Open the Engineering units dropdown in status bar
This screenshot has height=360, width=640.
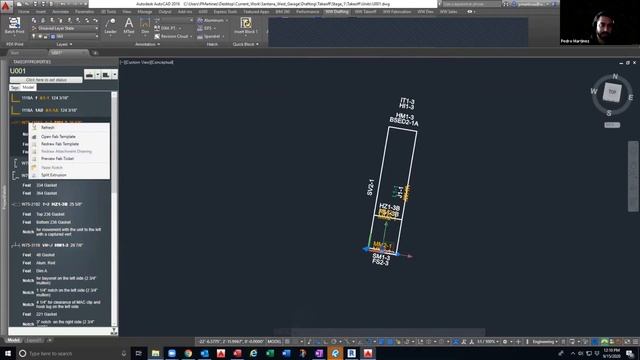click(x=545, y=341)
